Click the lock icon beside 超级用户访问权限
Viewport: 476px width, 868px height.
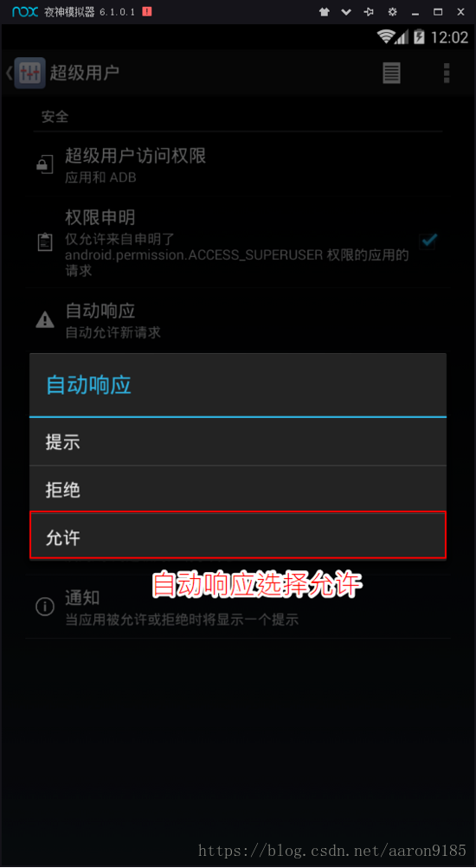(45, 164)
